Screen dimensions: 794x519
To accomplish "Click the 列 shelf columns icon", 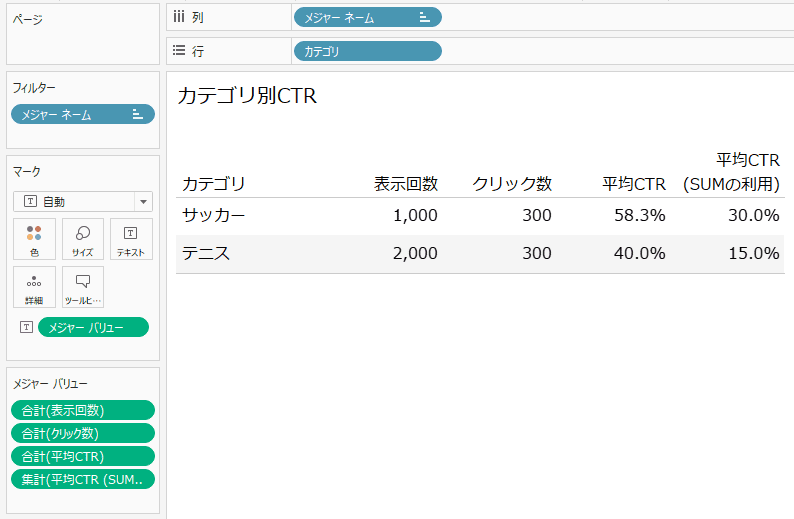I will tap(179, 17).
